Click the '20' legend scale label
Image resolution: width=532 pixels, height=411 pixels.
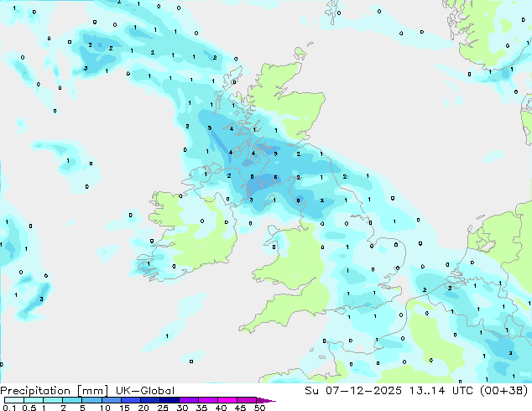tap(143, 408)
